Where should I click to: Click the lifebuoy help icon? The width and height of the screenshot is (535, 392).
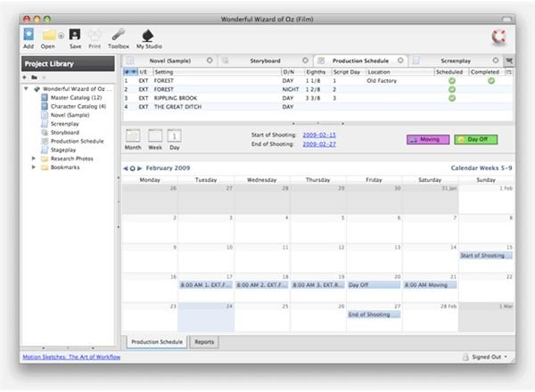tap(498, 37)
